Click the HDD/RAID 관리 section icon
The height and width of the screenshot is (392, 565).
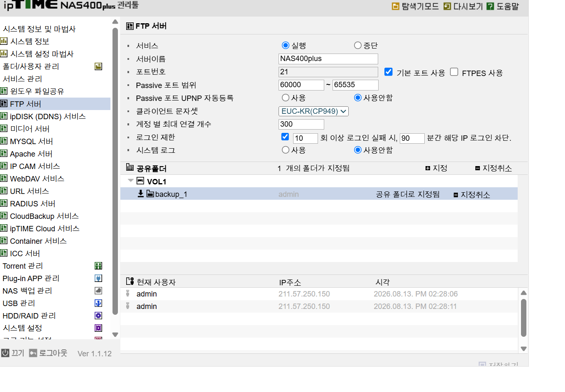(98, 316)
